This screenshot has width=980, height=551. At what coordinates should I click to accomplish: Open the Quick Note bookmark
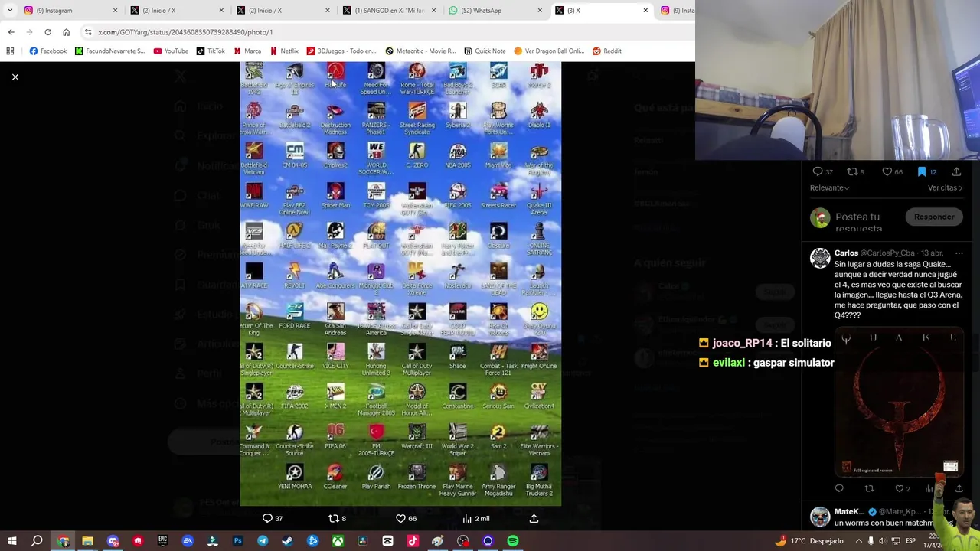click(x=485, y=51)
